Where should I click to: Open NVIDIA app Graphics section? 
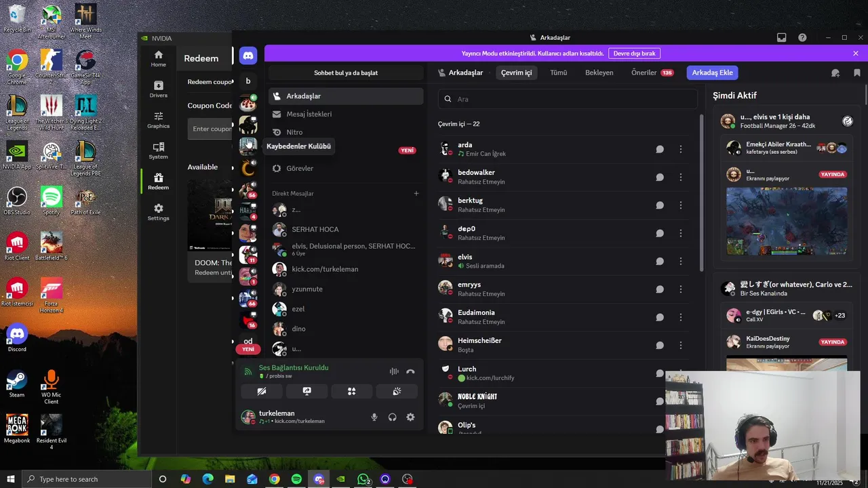[158, 120]
